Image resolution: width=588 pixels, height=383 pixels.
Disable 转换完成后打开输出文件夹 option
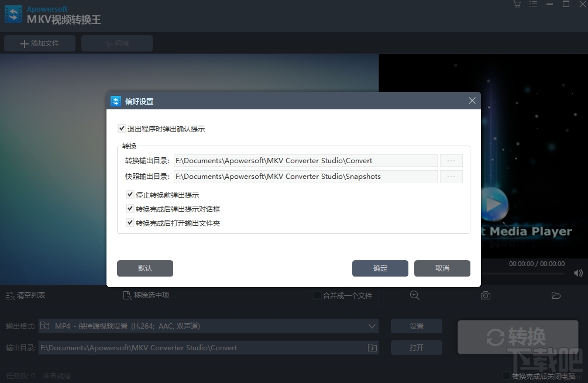coord(130,223)
